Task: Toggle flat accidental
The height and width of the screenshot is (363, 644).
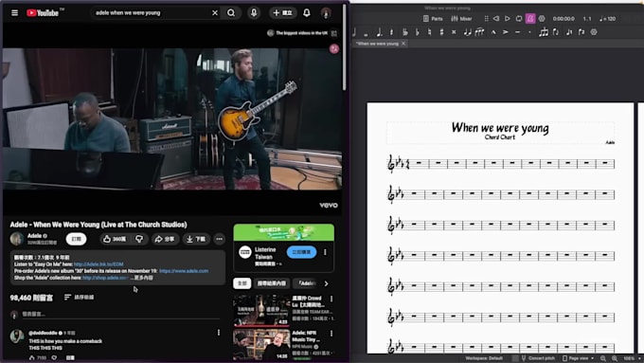Action: 418,32
